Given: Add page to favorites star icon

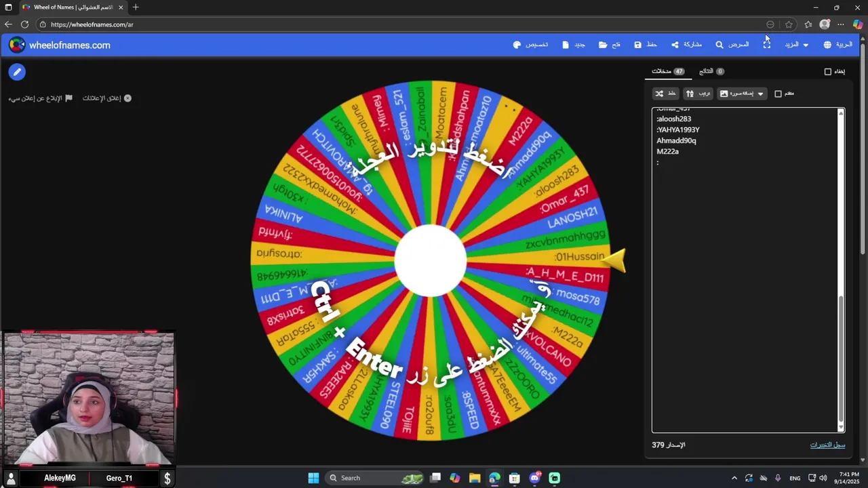Looking at the screenshot, I should [x=789, y=24].
